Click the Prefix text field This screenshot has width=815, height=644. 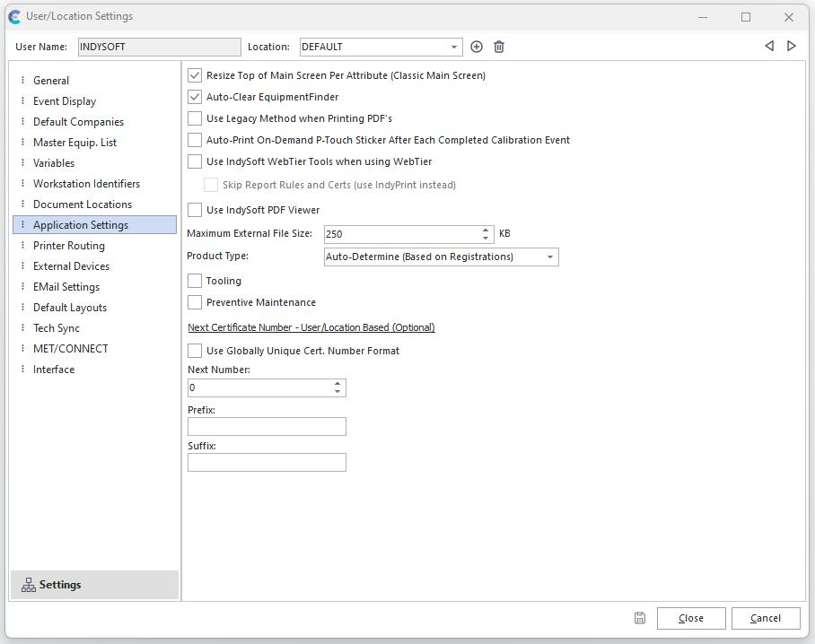tap(267, 426)
